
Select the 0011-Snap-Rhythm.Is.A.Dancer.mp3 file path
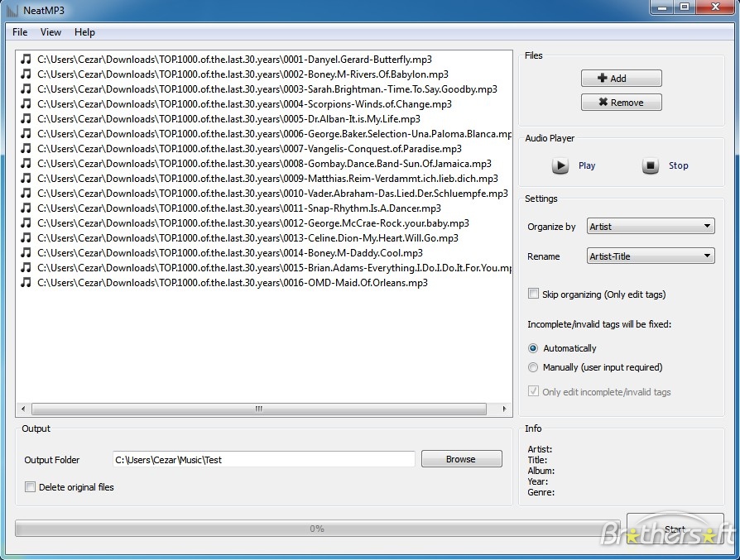pos(239,208)
